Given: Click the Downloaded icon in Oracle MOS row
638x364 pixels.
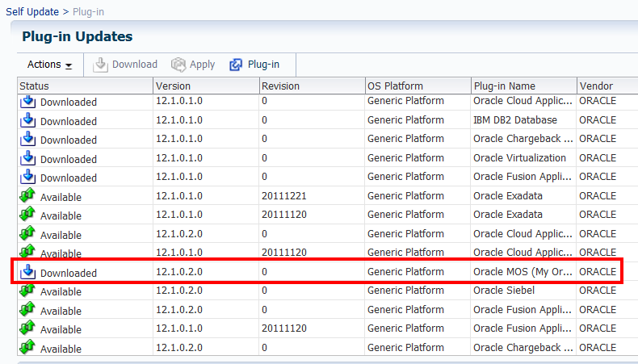Looking at the screenshot, I should tap(27, 272).
